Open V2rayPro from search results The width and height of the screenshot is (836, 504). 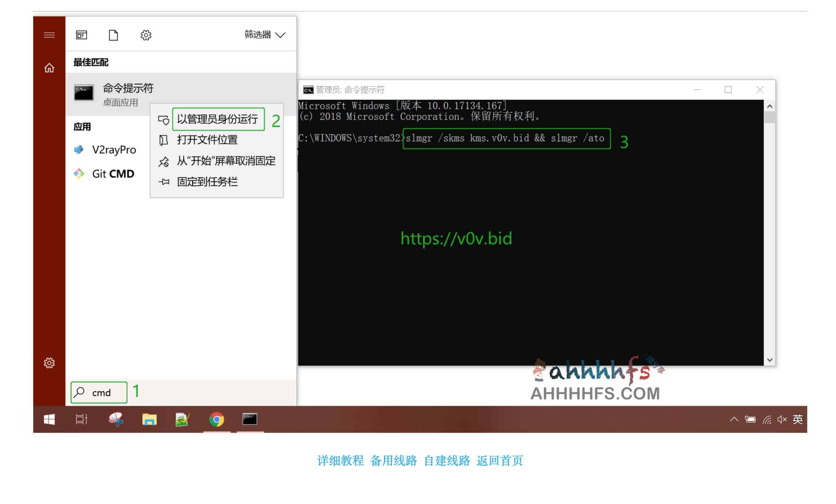click(x=114, y=150)
